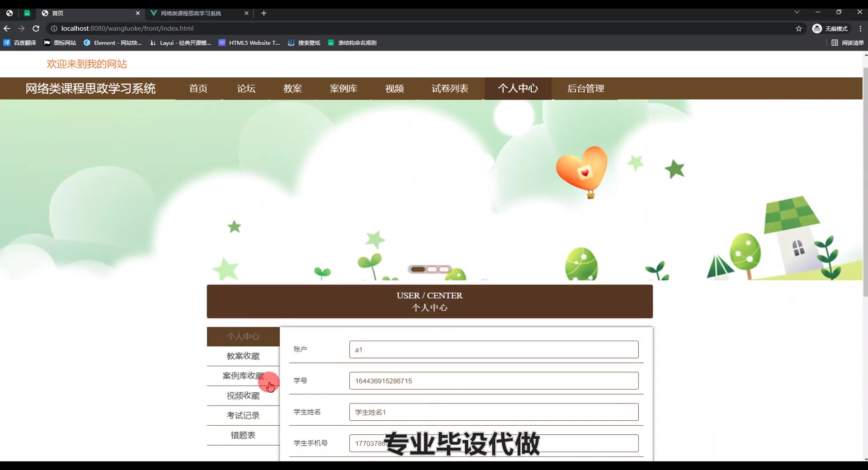Click the browser forward arrow
The image size is (868, 470).
pyautogui.click(x=21, y=28)
